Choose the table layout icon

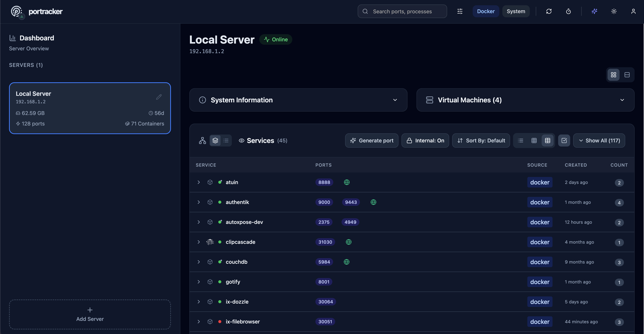click(547, 141)
